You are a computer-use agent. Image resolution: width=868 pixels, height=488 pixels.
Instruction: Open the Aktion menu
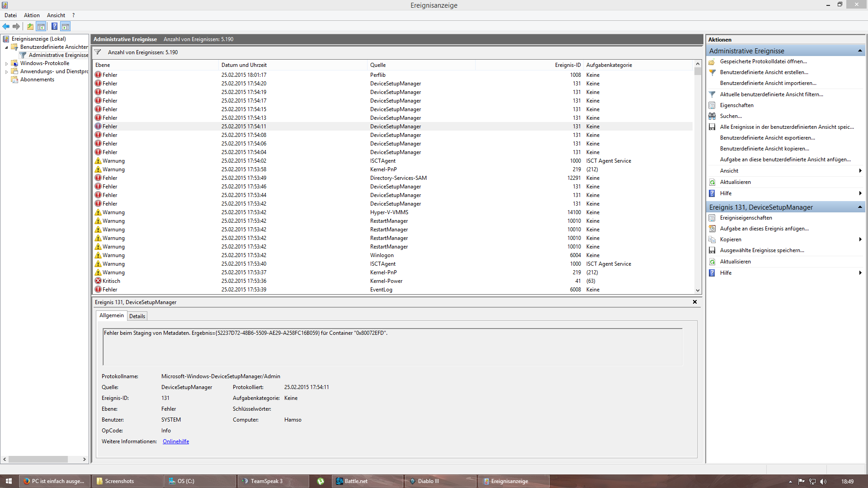pyautogui.click(x=32, y=15)
